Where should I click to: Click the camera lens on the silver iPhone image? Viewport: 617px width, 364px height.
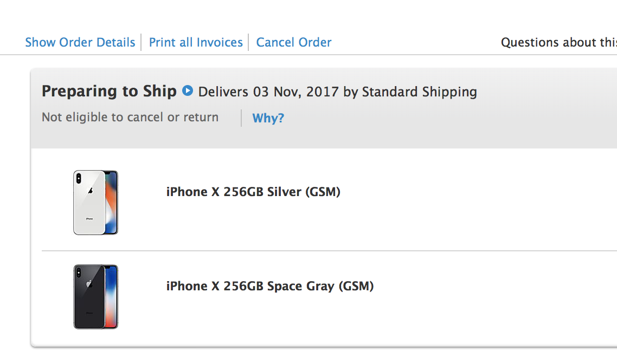tap(79, 178)
